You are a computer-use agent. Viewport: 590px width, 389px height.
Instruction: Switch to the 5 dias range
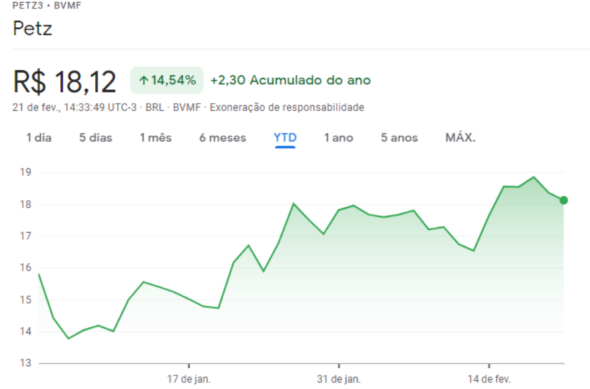pyautogui.click(x=96, y=138)
